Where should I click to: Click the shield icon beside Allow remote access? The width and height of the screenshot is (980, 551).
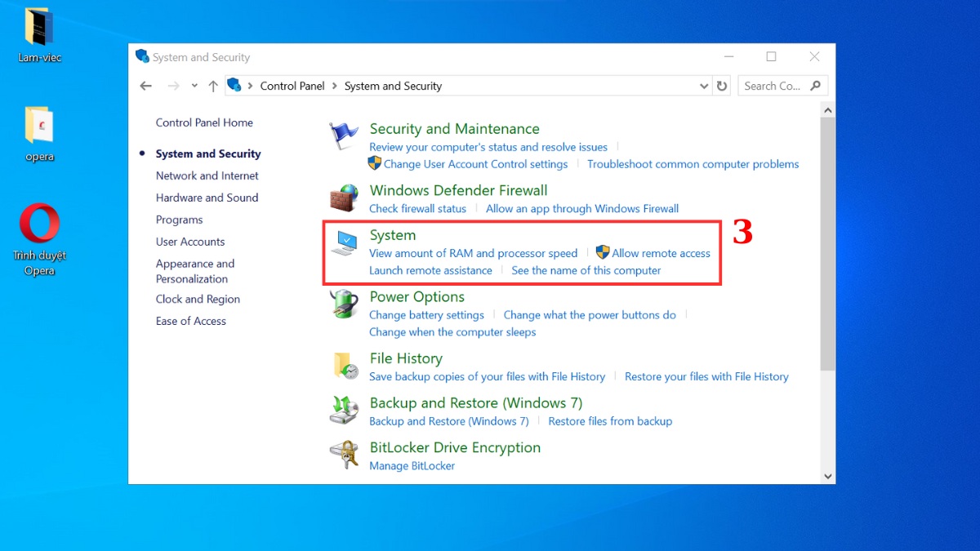tap(603, 253)
